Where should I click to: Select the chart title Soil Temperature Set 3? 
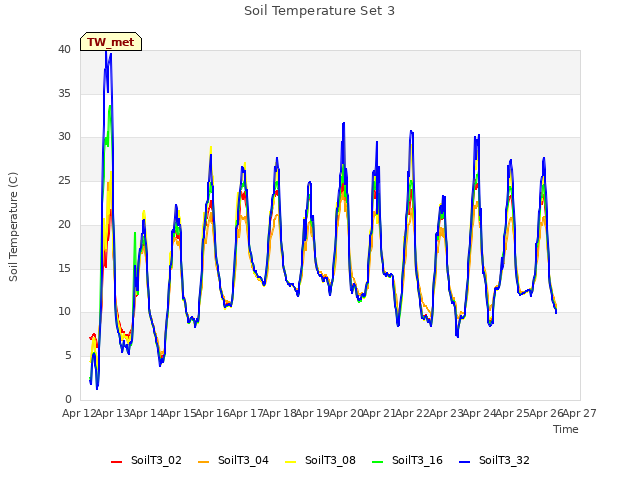[x=320, y=11]
